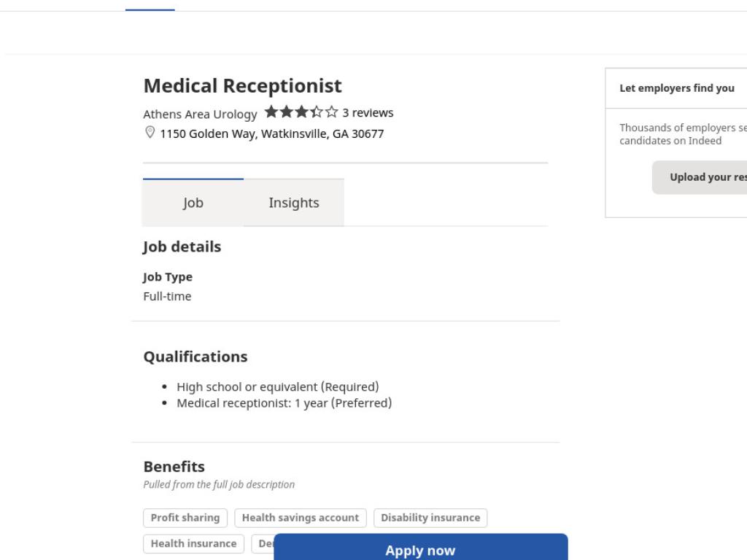
Task: Click the Medical Receptionist job title
Action: pyautogui.click(x=242, y=86)
